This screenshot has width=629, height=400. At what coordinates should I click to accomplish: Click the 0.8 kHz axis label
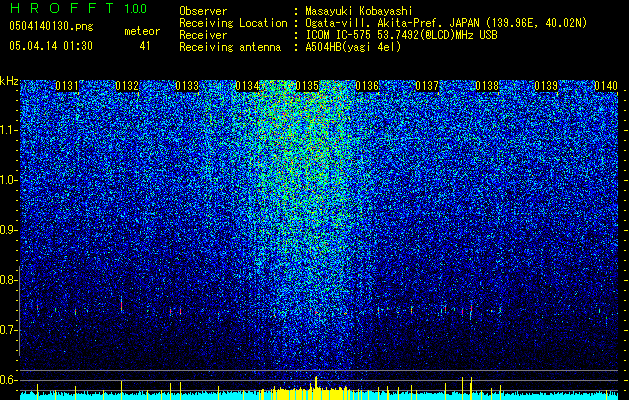pyautogui.click(x=9, y=280)
